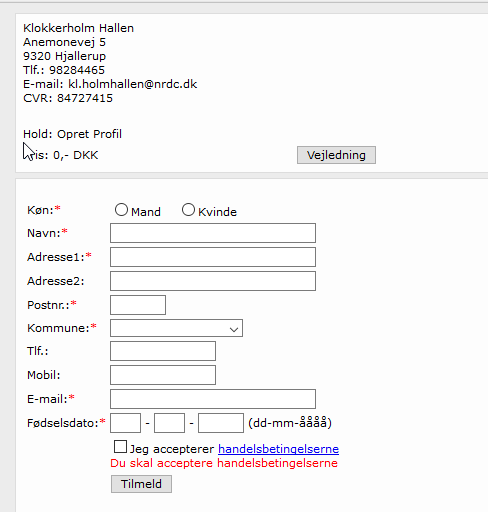Click the birth date year field
This screenshot has height=512, width=488.
click(221, 423)
